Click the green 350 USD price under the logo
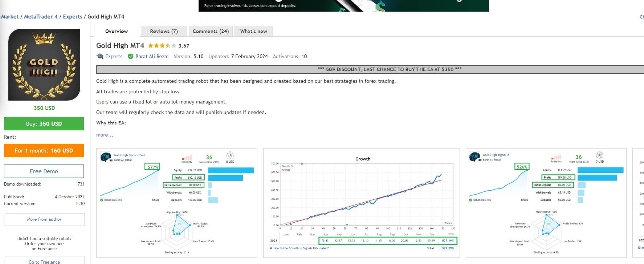The height and width of the screenshot is (264, 644). (44, 108)
